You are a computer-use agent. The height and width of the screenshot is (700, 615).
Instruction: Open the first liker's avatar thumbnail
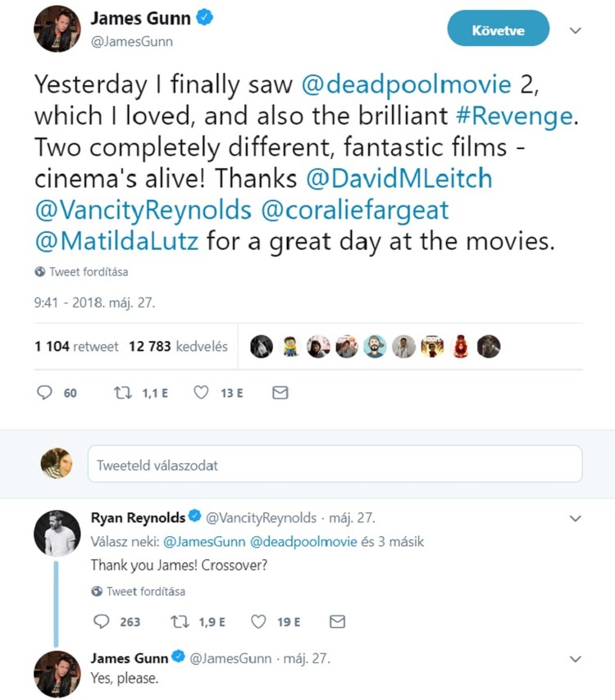click(x=261, y=346)
